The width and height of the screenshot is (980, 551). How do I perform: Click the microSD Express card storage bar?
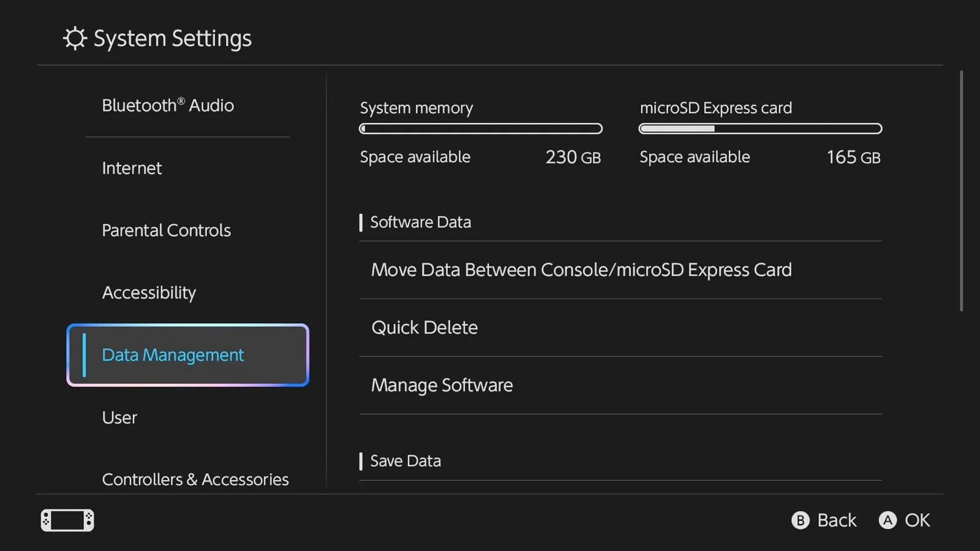(760, 129)
